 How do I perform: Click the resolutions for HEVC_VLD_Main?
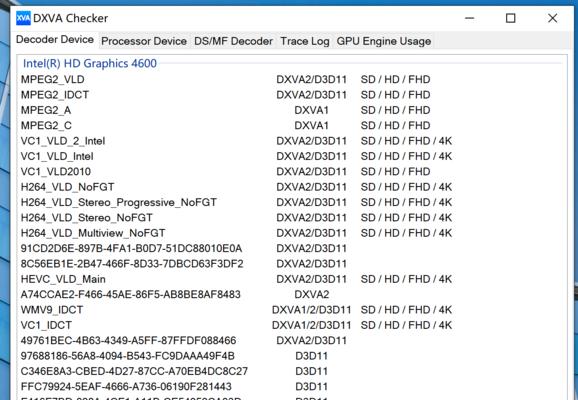(x=406, y=279)
